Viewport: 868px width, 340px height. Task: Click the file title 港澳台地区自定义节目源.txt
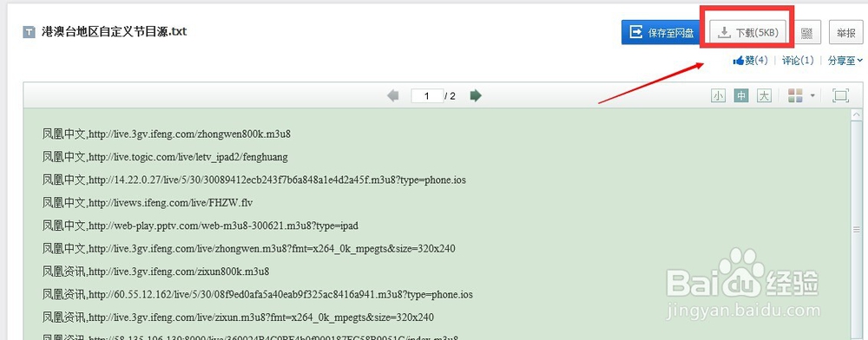tap(114, 31)
